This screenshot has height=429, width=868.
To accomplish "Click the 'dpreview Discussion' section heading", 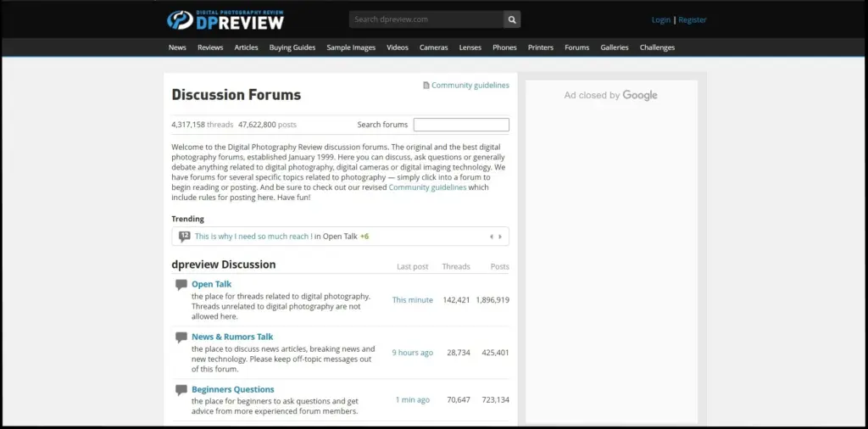I will (224, 265).
